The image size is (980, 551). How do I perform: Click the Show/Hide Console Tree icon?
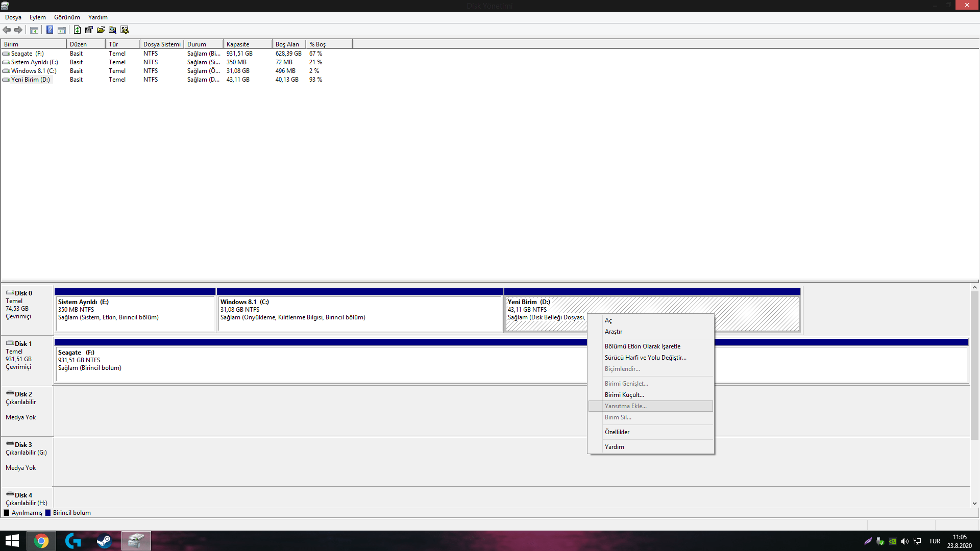tap(34, 30)
